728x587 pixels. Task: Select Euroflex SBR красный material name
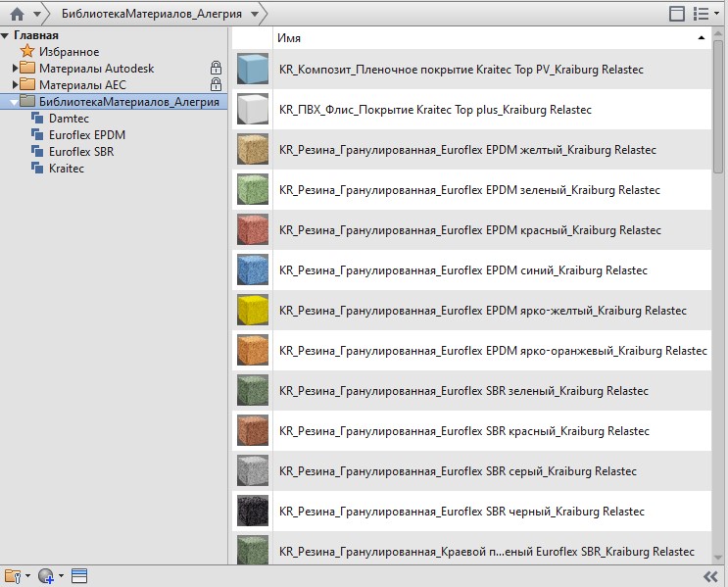[x=464, y=431]
